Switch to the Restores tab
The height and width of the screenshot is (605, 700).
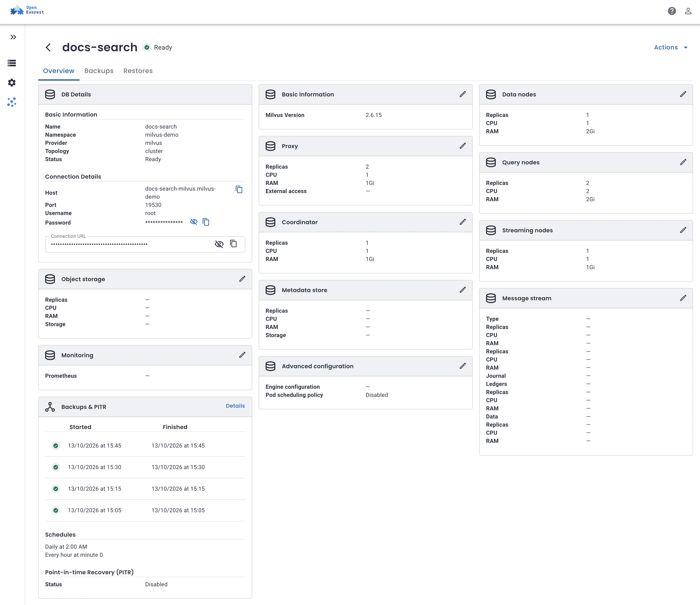pyautogui.click(x=138, y=71)
